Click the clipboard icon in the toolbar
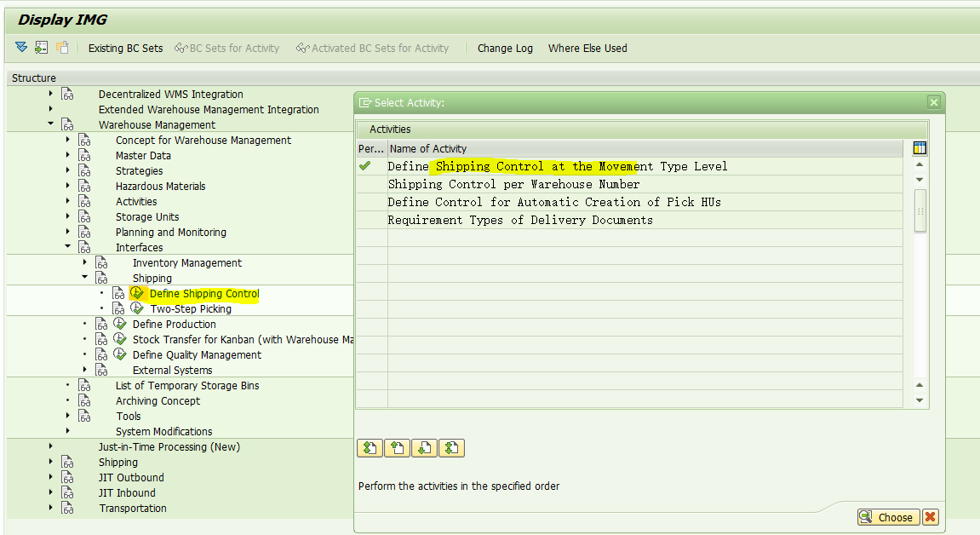Viewport: 980px width, 535px height. point(62,49)
